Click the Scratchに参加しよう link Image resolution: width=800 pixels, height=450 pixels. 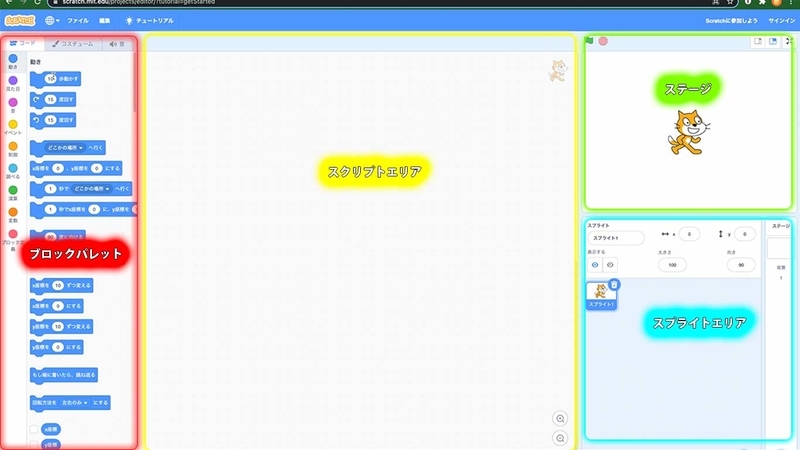pyautogui.click(x=731, y=21)
